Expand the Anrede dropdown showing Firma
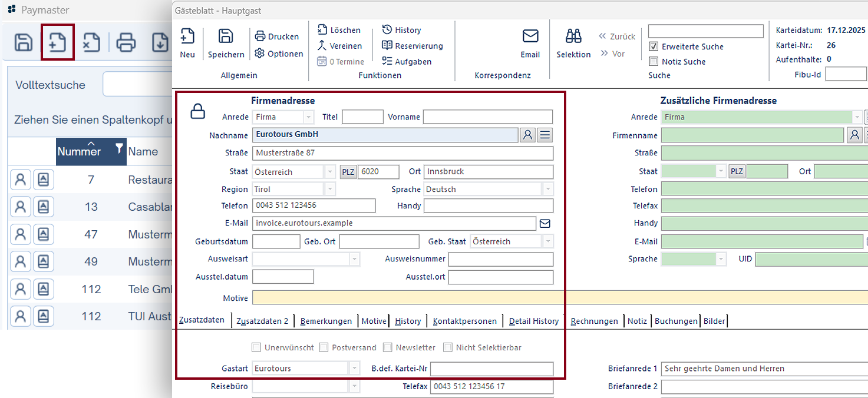 [308, 117]
